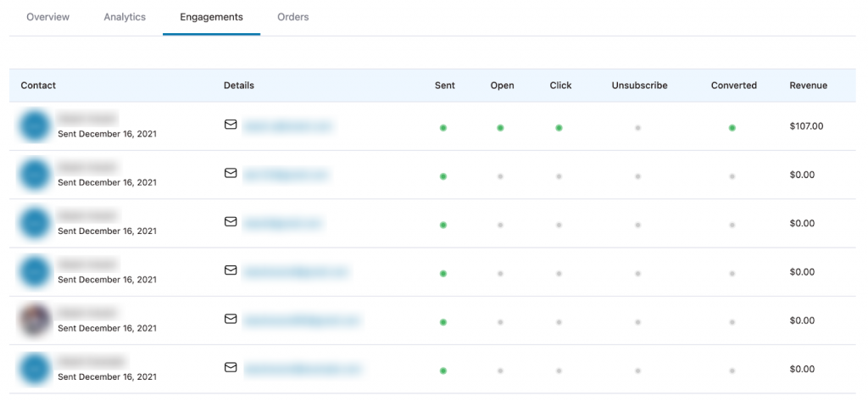Click the gray Converted dot in the photo-avatar row
Image resolution: width=868 pixels, height=401 pixels.
[x=732, y=322]
